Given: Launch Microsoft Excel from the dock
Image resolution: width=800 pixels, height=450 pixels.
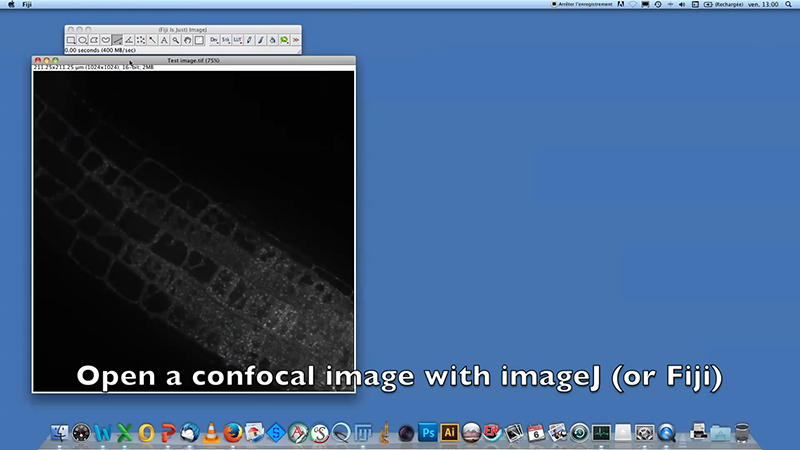Looking at the screenshot, I should tap(124, 433).
